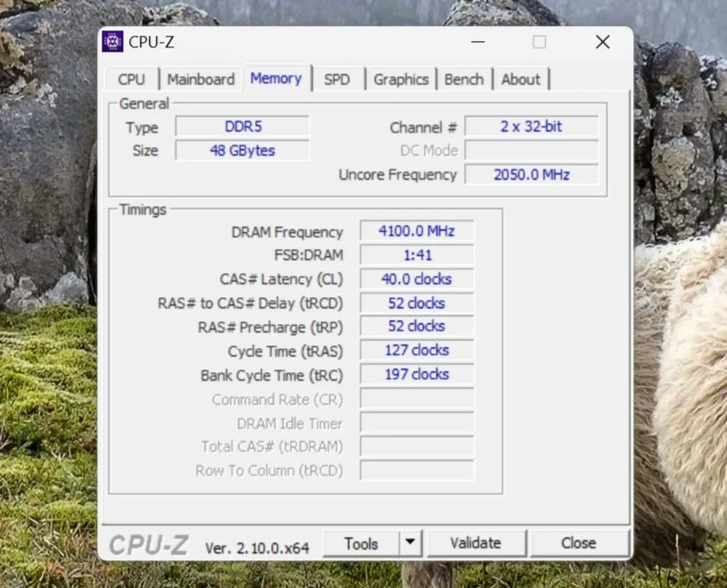Click the Close button at bottom
Viewport: 727px width, 588px height.
[579, 543]
